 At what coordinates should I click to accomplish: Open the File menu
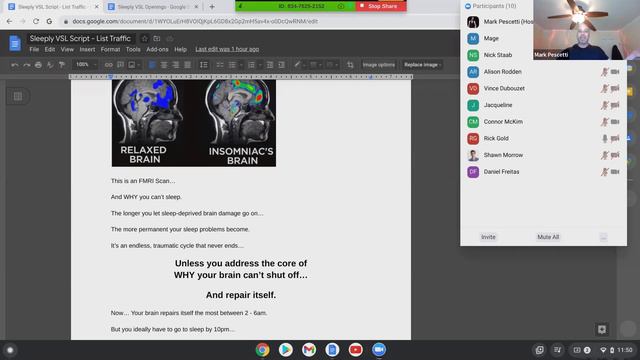pos(34,49)
